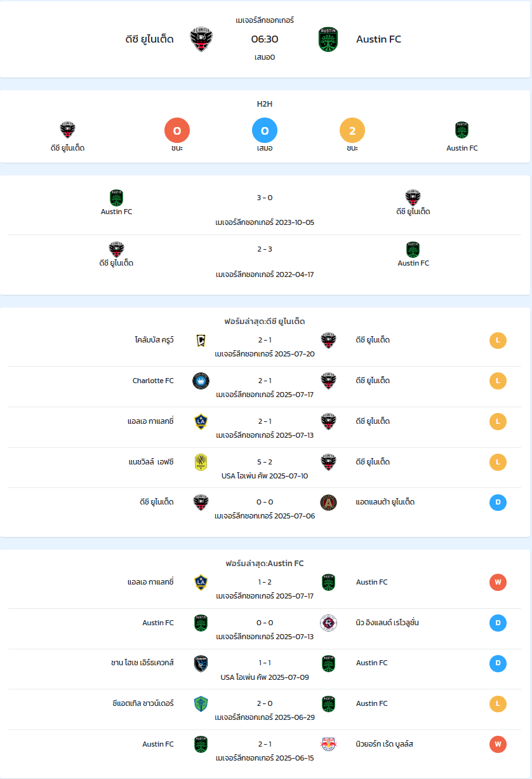The width and height of the screenshot is (532, 779).
Task: Open the 2 - 3 match from 2022-04-17
Action: pos(265,261)
